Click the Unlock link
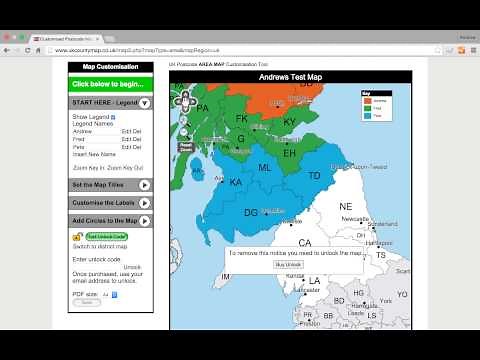Image resolution: width=480 pixels, height=360 pixels. click(x=132, y=267)
